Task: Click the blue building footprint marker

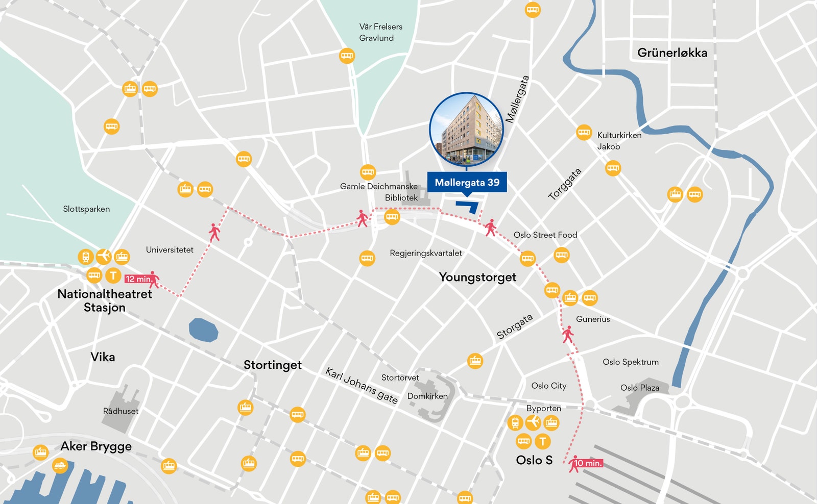Action: point(467,207)
